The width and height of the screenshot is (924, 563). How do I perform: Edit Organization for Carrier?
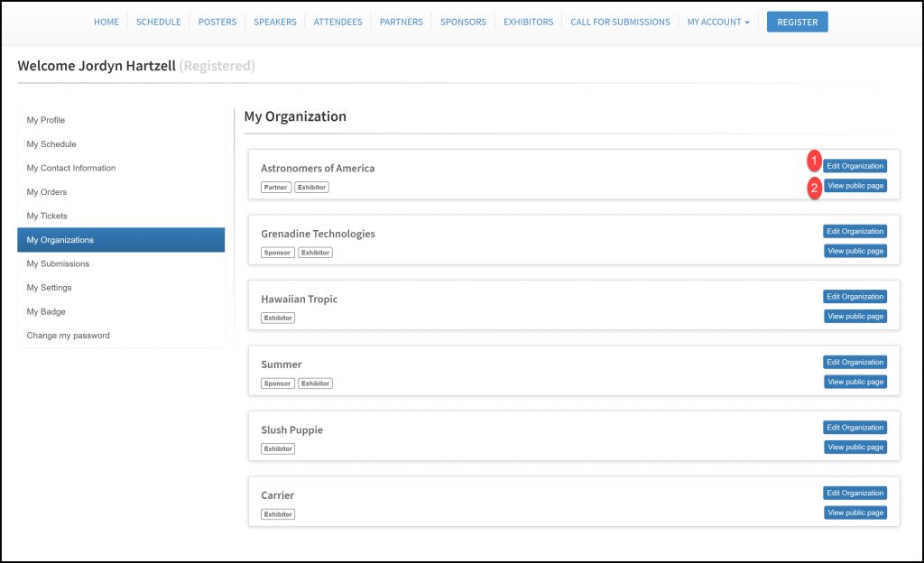pos(855,493)
